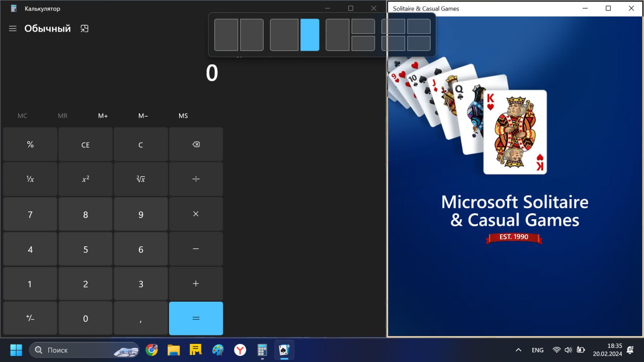Image resolution: width=644 pixels, height=362 pixels.
Task: Click the divide operator key
Action: click(x=196, y=179)
